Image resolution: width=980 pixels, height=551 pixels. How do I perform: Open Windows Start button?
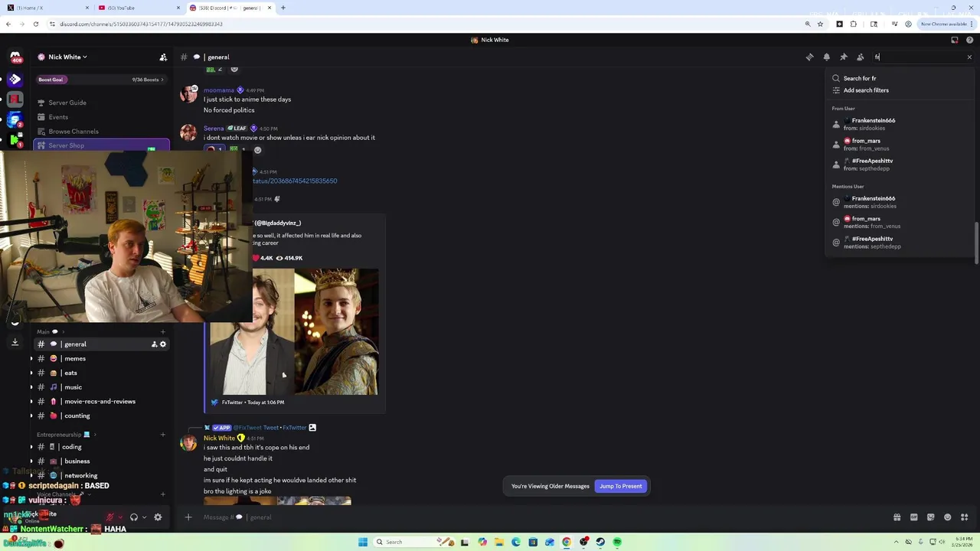362,542
